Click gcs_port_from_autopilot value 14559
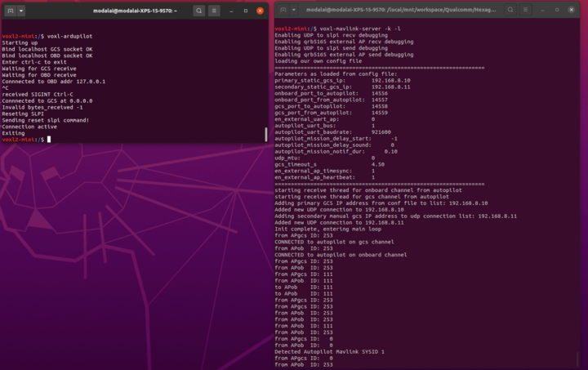588x370 pixels. click(380, 113)
